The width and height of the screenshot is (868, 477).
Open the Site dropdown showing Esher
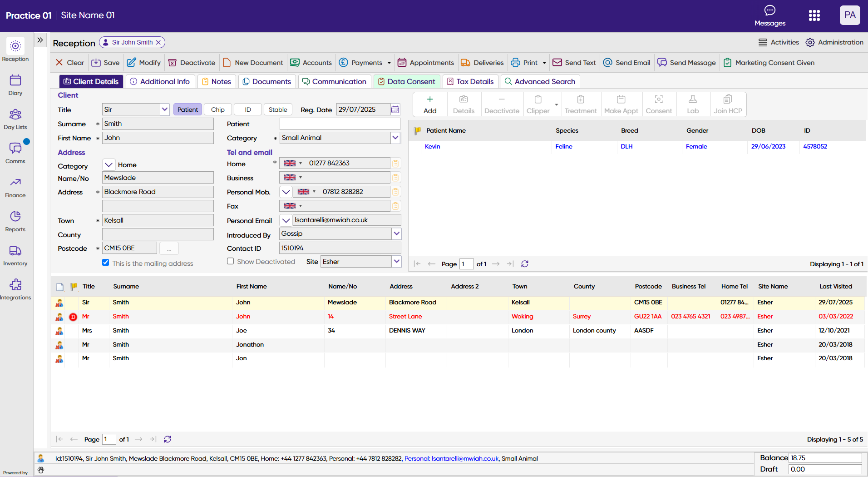pyautogui.click(x=396, y=261)
